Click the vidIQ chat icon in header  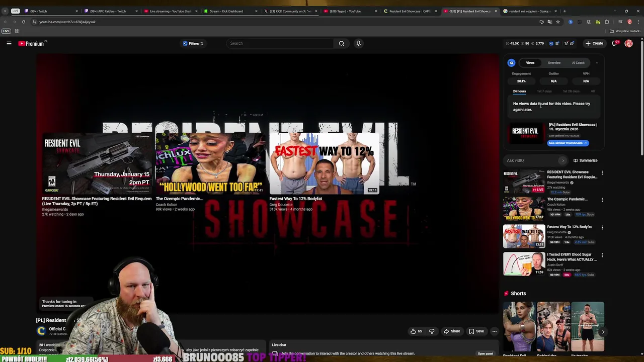(572, 44)
